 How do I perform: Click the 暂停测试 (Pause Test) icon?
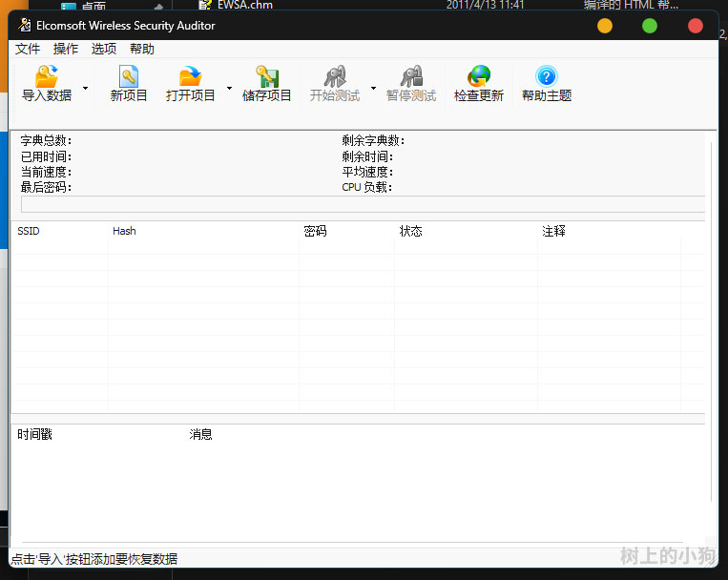click(x=410, y=78)
